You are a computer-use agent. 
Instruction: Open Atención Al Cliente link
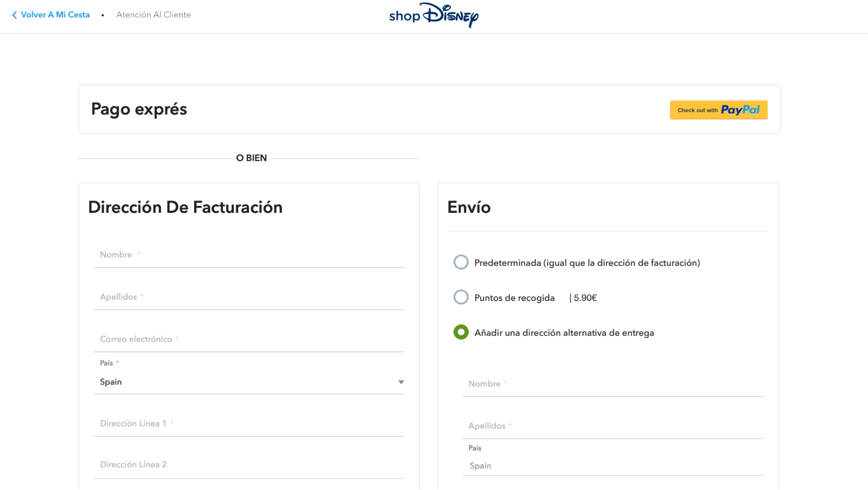coord(153,15)
